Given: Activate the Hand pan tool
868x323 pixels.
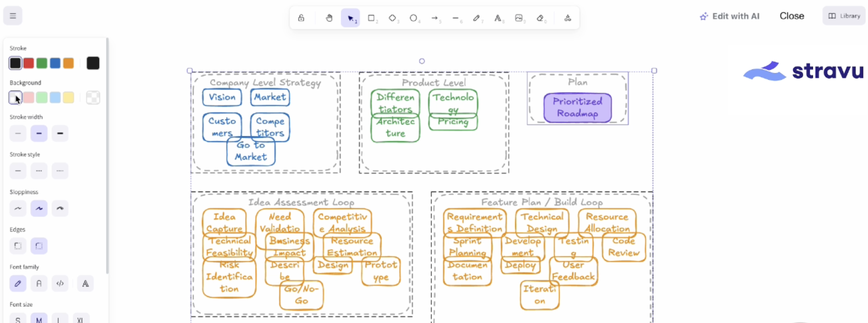Looking at the screenshot, I should tap(329, 18).
